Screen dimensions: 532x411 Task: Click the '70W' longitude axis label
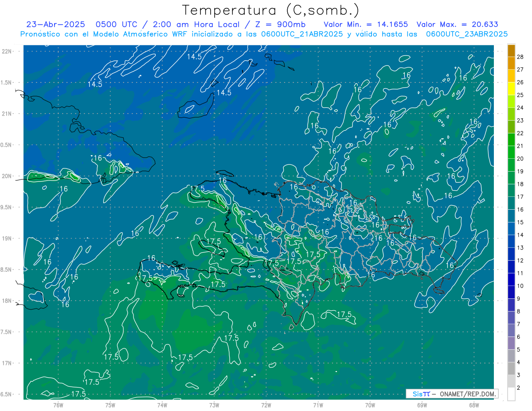370,405
